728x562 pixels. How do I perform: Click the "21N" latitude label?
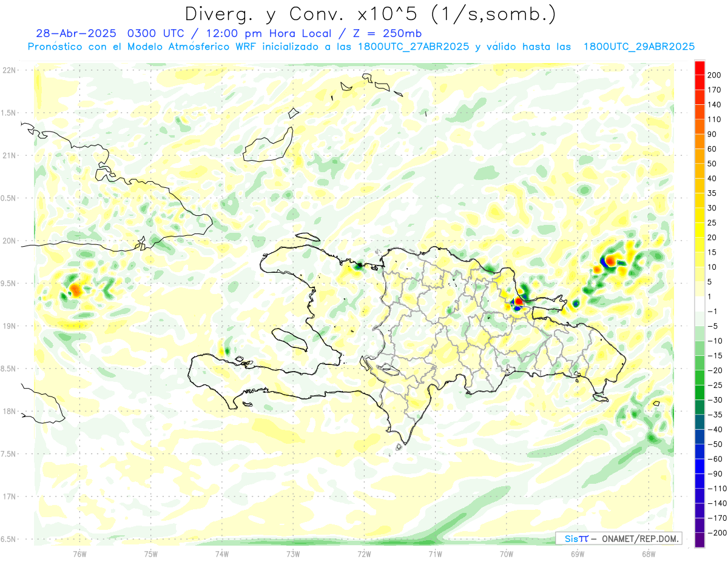9,155
